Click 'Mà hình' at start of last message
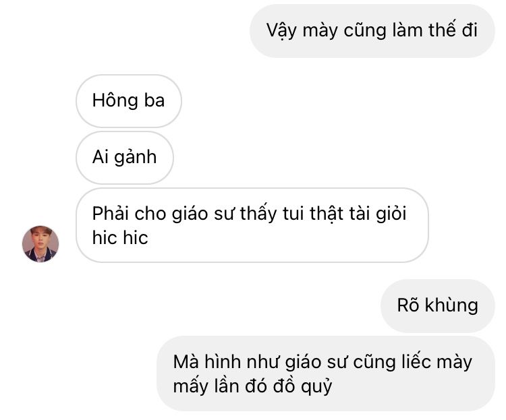 coord(207,361)
